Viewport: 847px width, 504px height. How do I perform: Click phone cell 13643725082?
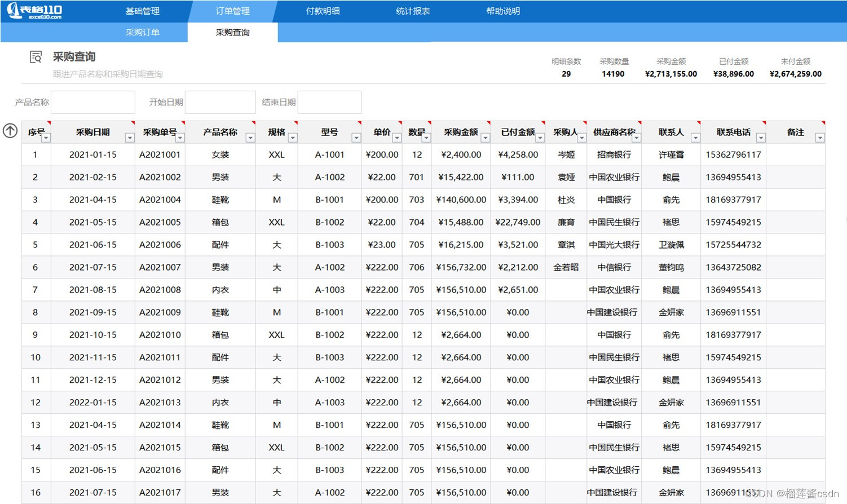click(733, 267)
